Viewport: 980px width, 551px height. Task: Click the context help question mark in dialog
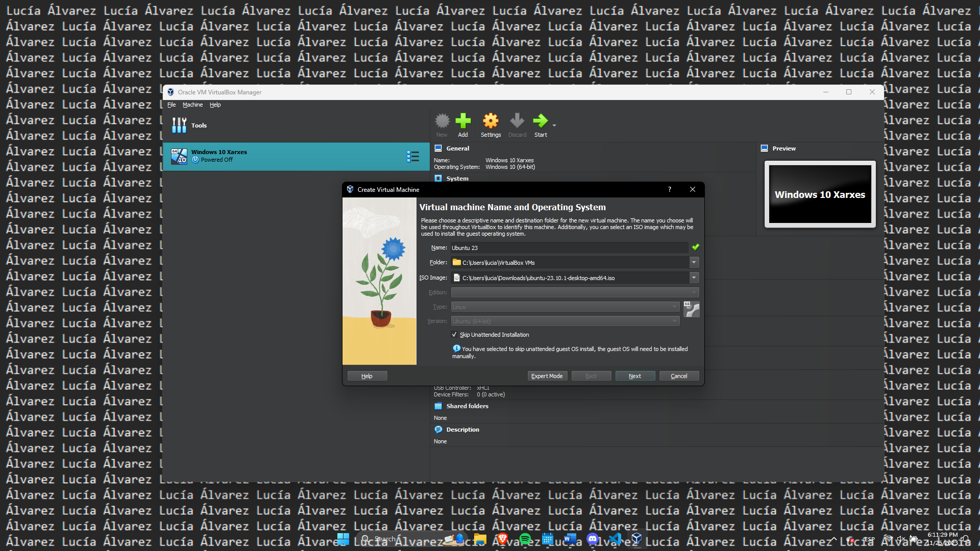click(x=669, y=189)
